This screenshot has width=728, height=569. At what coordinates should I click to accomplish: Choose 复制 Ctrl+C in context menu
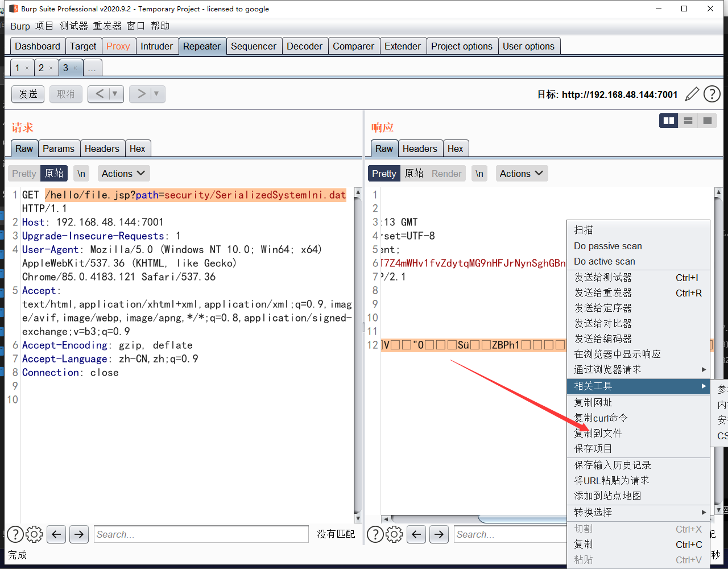[638, 544]
